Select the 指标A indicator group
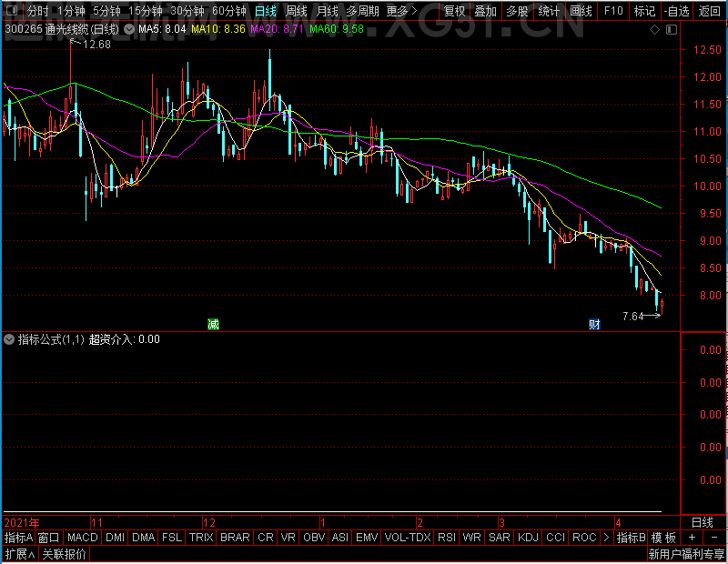Image resolution: width=728 pixels, height=564 pixels. coord(18,538)
